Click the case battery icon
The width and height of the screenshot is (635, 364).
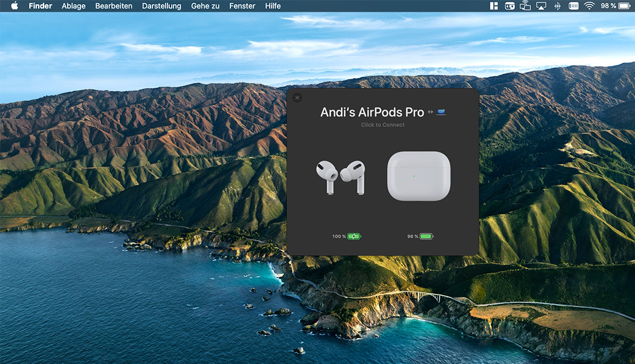click(426, 236)
